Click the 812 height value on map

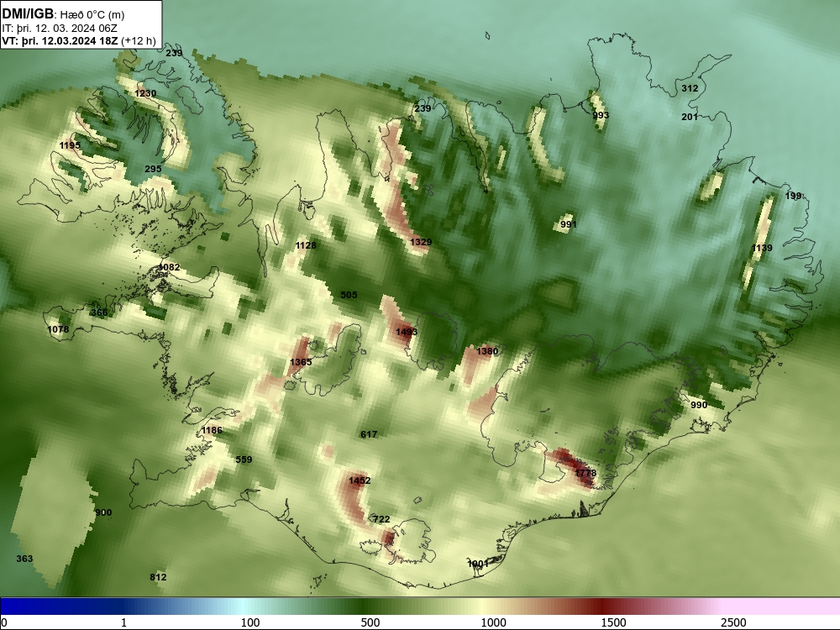coord(158,577)
